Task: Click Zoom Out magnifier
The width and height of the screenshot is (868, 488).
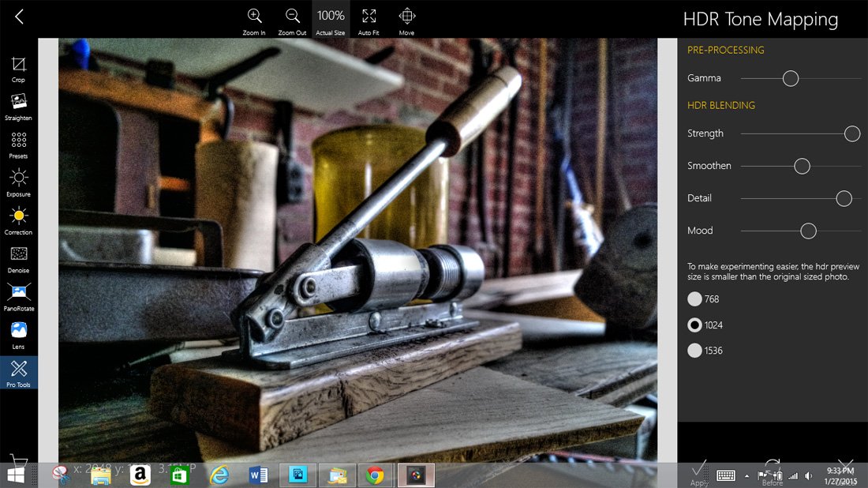Action: coord(292,22)
